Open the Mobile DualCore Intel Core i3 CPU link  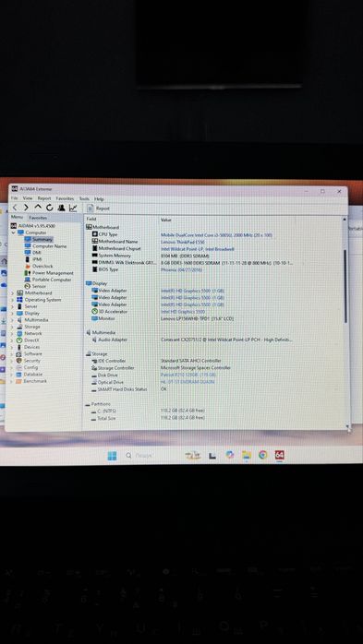216,235
